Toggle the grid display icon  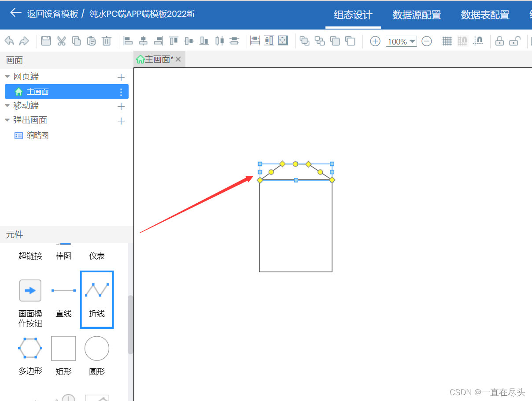[x=447, y=41]
